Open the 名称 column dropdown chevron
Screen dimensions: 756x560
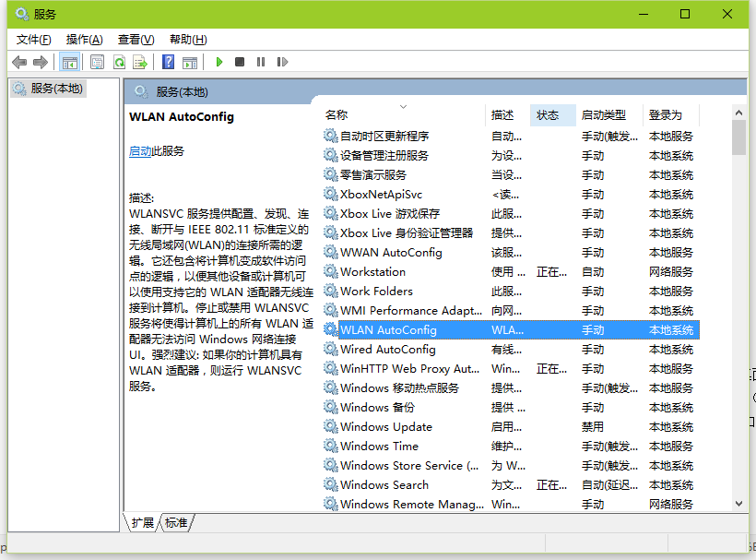tap(403, 105)
